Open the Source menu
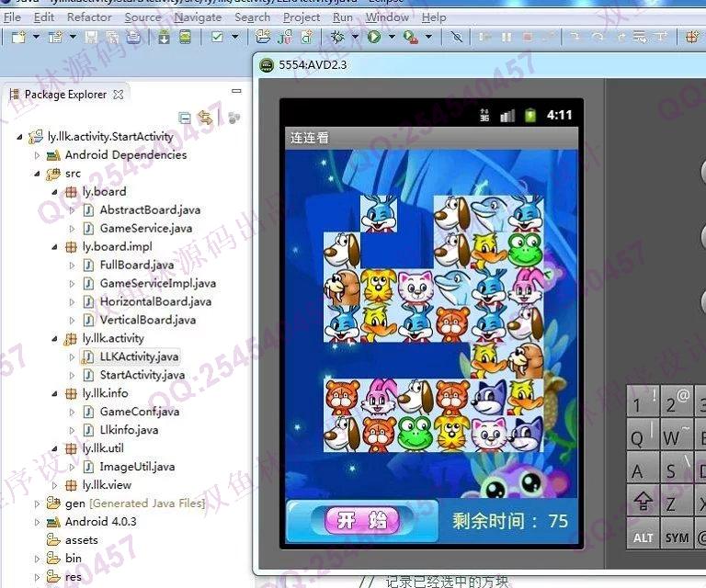 (142, 17)
